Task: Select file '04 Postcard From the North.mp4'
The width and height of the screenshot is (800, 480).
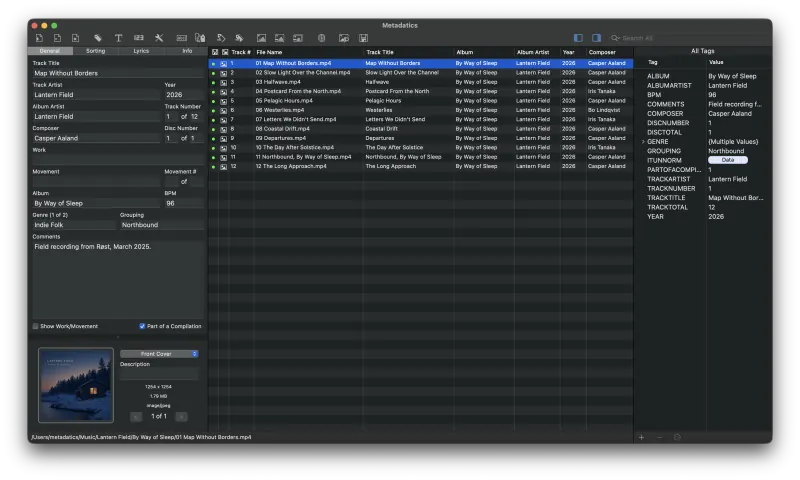Action: click(298, 91)
